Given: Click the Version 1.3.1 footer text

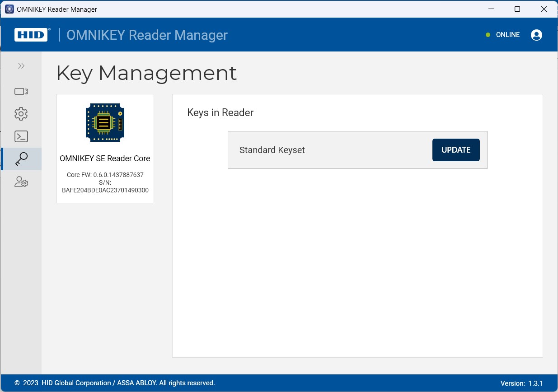Looking at the screenshot, I should coord(522,383).
